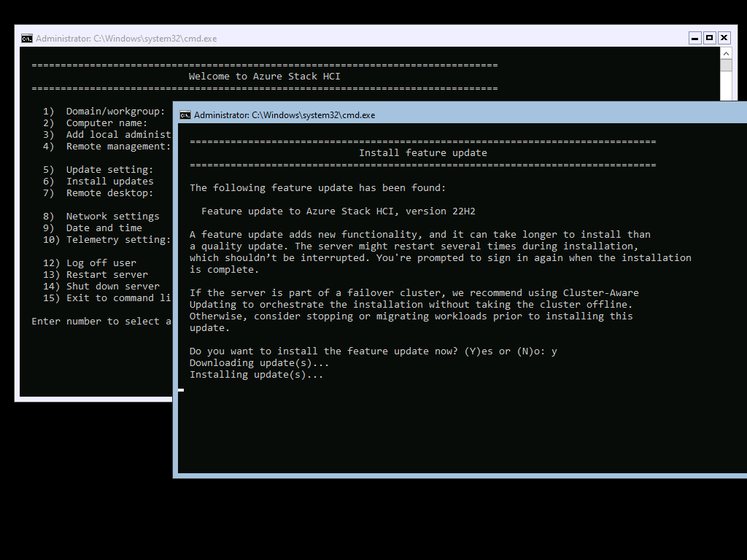The height and width of the screenshot is (560, 747).
Task: Click the scrollbar thumb in background console
Action: [726, 66]
